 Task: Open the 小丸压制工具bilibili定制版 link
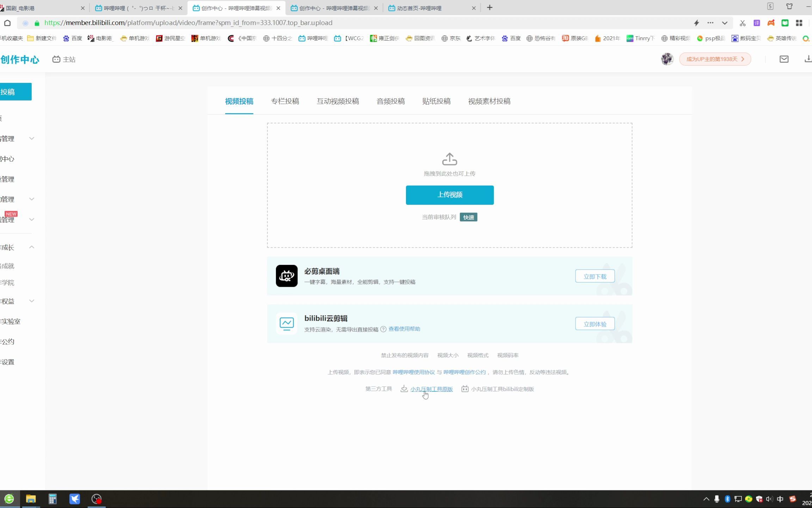503,389
